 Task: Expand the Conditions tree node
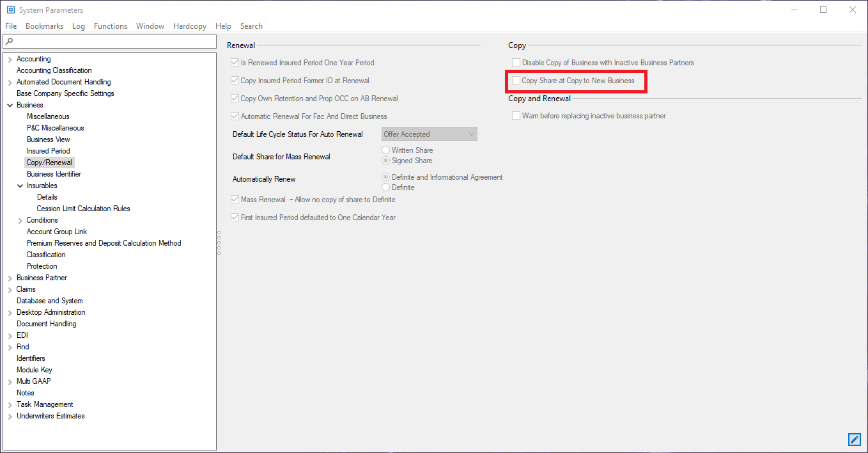[20, 221]
